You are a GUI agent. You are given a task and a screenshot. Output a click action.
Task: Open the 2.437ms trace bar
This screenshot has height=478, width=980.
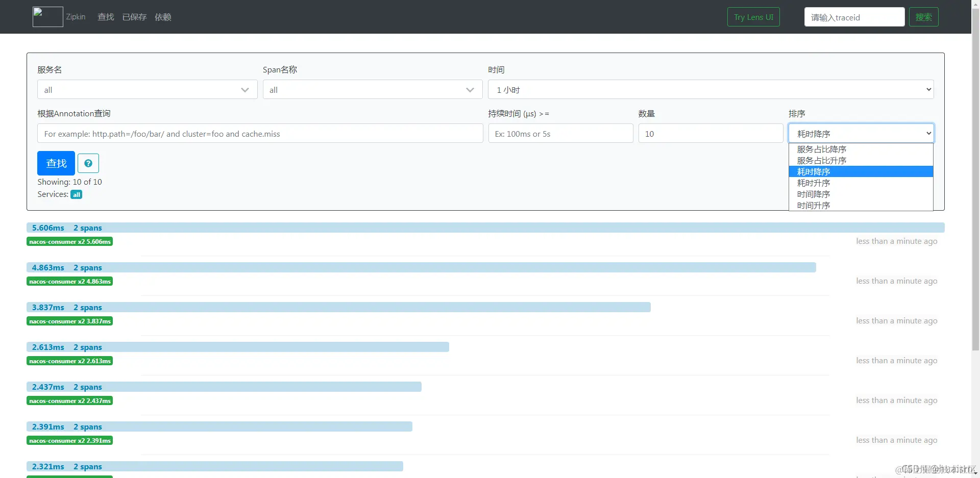224,387
